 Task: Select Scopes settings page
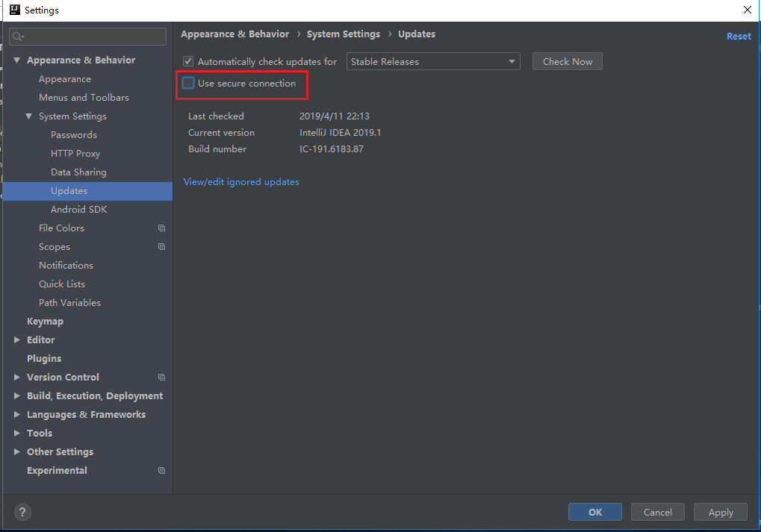click(55, 247)
